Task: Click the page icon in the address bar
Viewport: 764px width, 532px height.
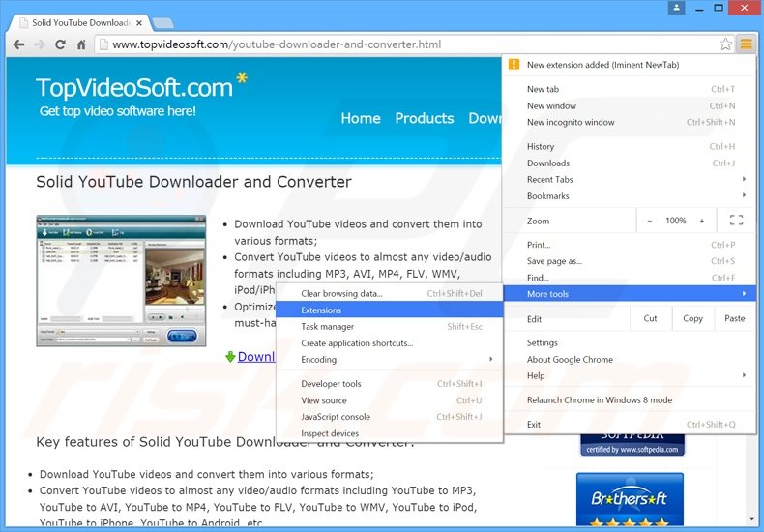Action: click(x=103, y=44)
